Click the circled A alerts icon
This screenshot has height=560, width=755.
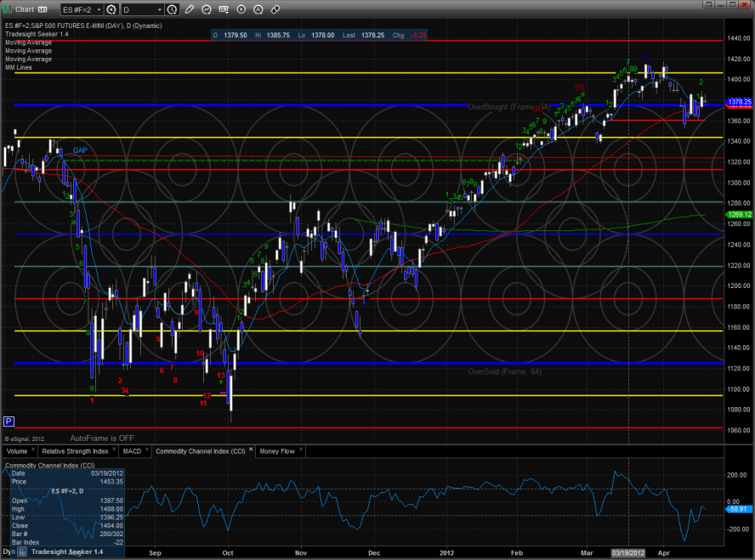point(258,10)
